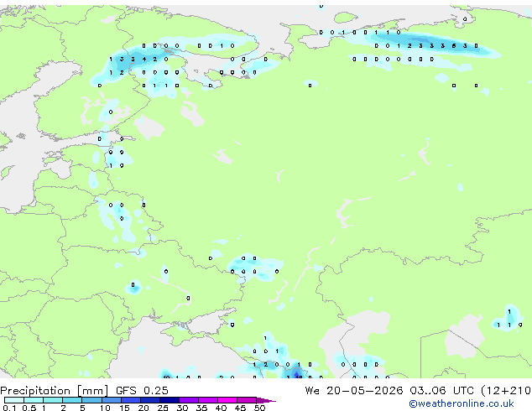Image resolution: width=532 pixels, height=411 pixels.
Task: Click the legend scale value '0.1'
Action: 9,408
